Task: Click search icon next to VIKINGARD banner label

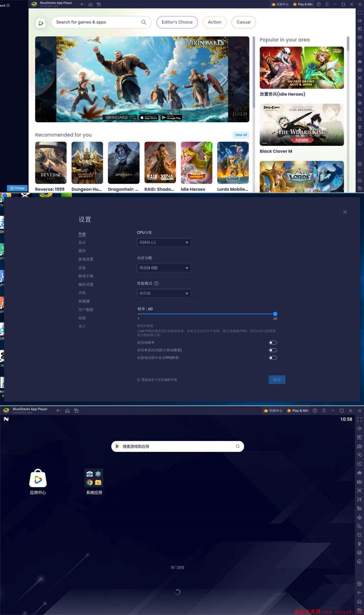Action: [133, 118]
